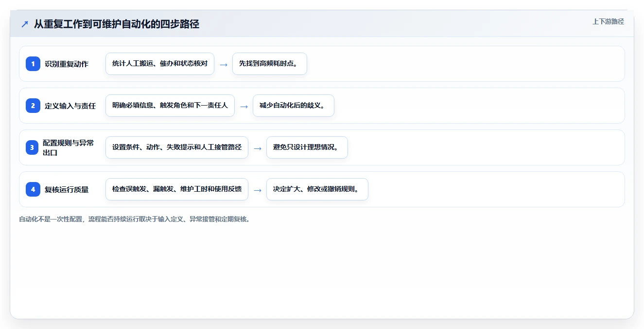Select the step label 复核运行质量

tap(67, 189)
